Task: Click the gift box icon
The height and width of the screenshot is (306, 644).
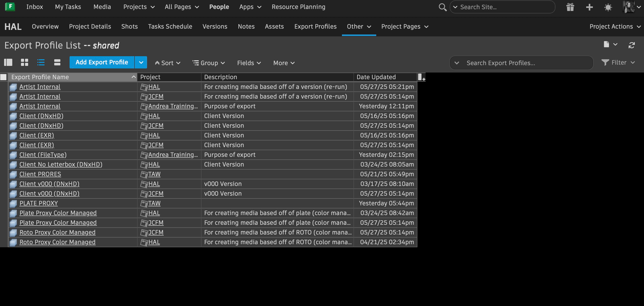Action: (x=570, y=7)
